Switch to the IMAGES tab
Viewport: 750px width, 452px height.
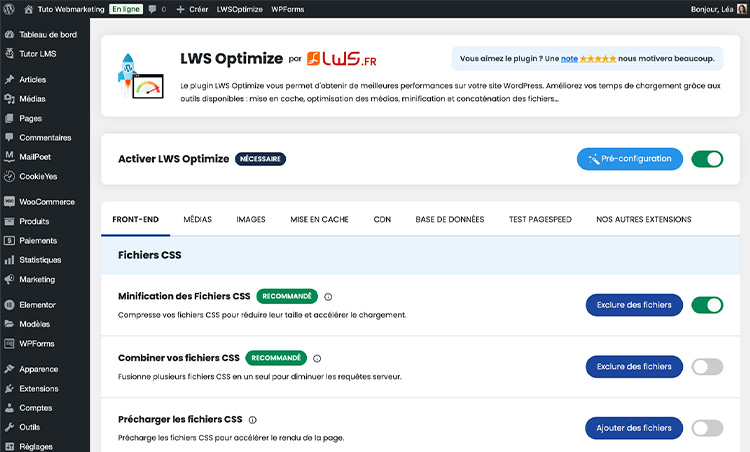[251, 219]
